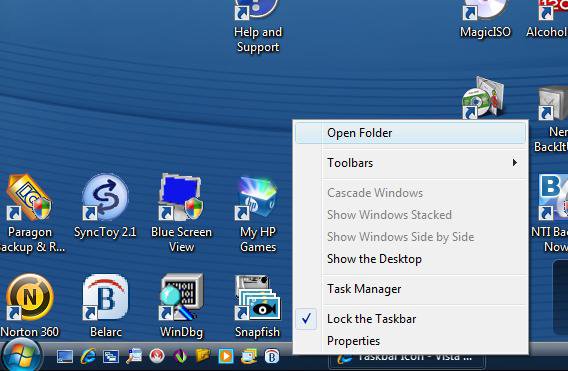Click Switch Between Windows quick launch icon
Image resolution: width=568 pixels, height=371 pixels.
pos(111,357)
